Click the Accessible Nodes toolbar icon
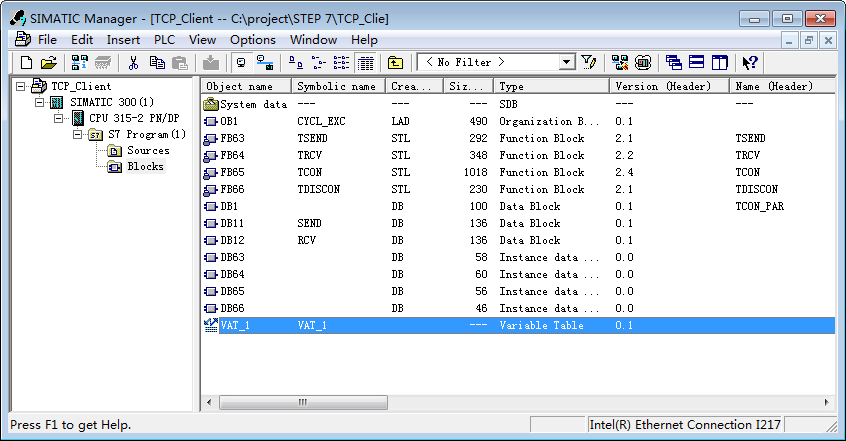Viewport: 846px width, 441px height. coord(80,63)
